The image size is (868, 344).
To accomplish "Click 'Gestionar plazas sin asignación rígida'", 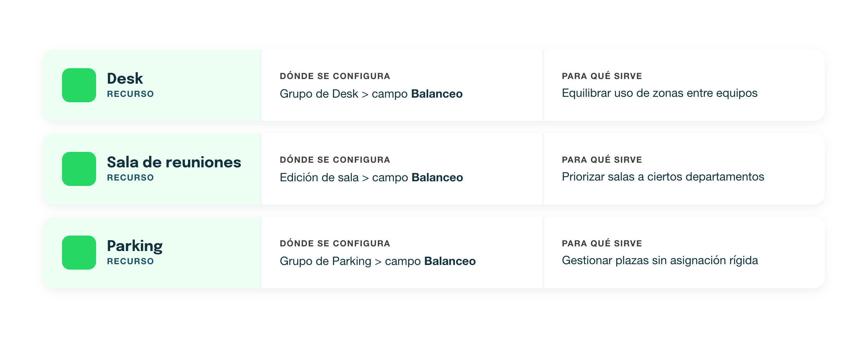I will [x=660, y=260].
